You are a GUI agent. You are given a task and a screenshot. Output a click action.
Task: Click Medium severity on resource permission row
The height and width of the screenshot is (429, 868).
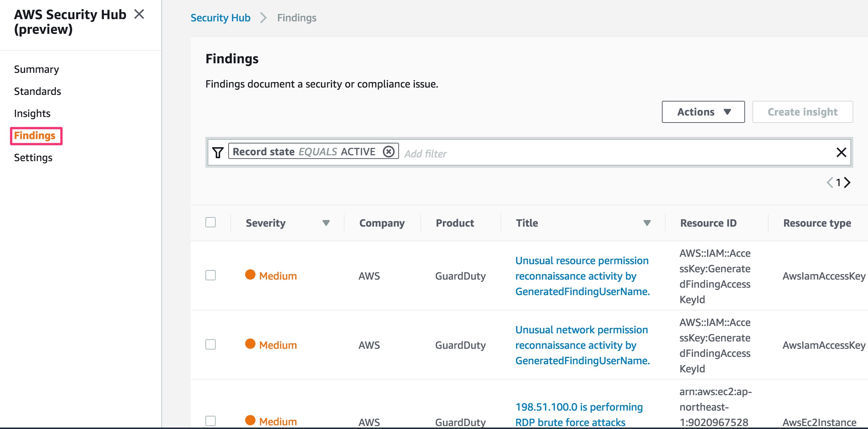click(x=278, y=276)
